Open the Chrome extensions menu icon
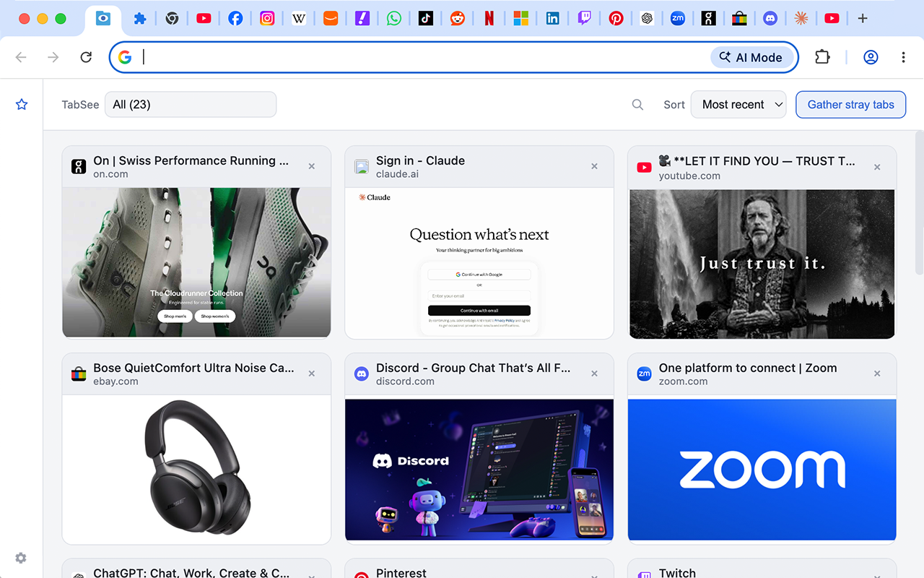The height and width of the screenshot is (578, 924). [x=823, y=57]
